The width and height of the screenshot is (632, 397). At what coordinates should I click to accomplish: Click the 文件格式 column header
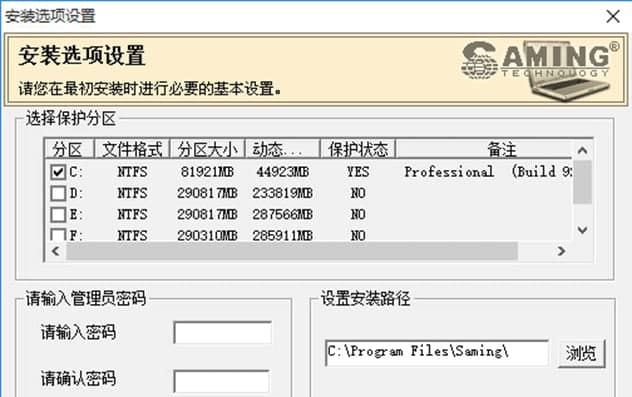pos(132,149)
